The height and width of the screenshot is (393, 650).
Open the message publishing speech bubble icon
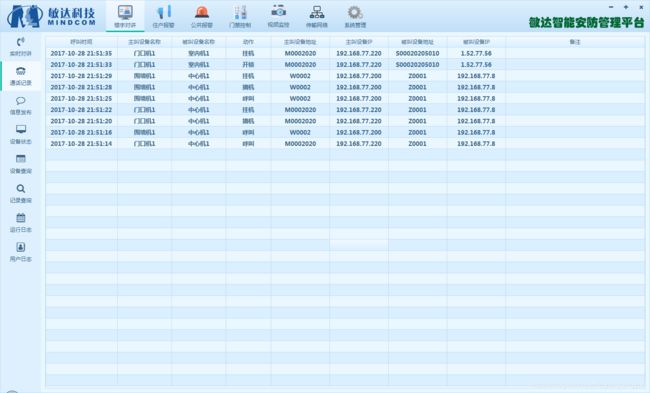click(21, 101)
